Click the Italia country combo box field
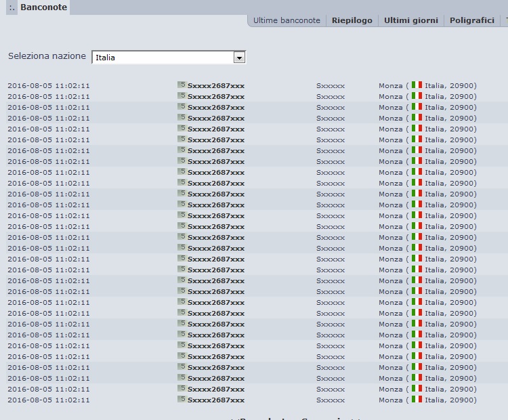Viewport: 508px width, 420px height. click(x=169, y=58)
